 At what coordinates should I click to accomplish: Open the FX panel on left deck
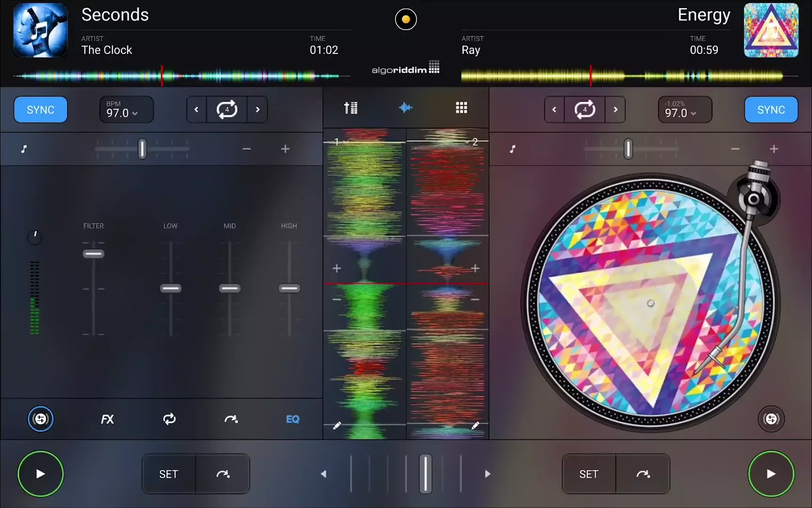(x=107, y=419)
